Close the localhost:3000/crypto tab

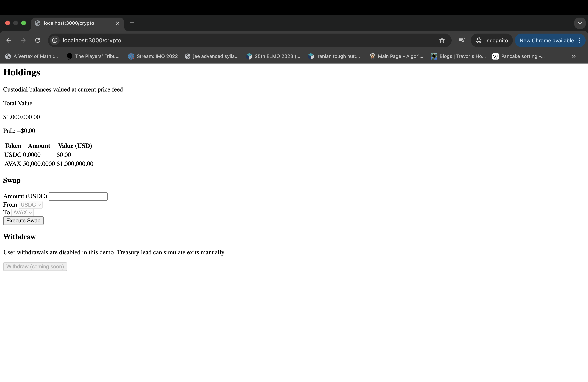[118, 23]
